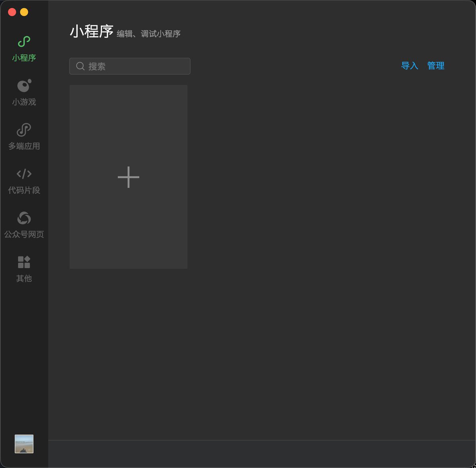Select the 公众号网页 sidebar label
This screenshot has width=476, height=468.
click(24, 234)
